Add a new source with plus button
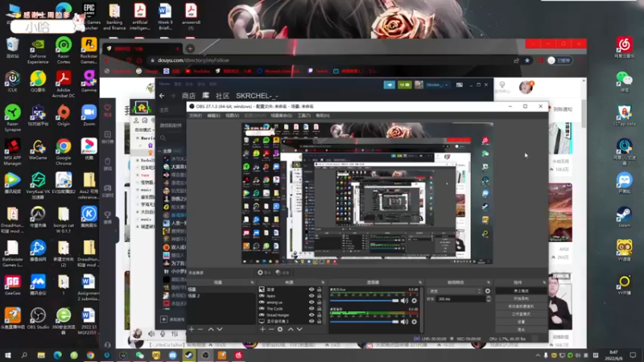This screenshot has height=362, width=644. pyautogui.click(x=262, y=329)
